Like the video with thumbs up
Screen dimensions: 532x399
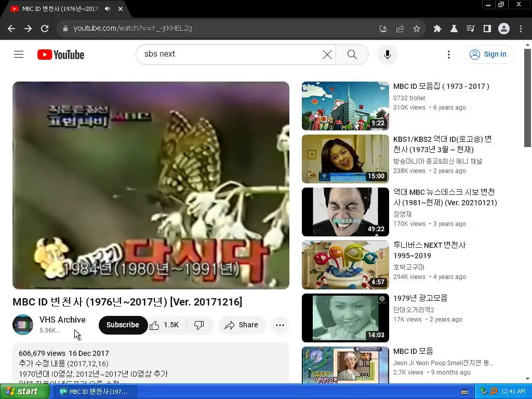click(165, 325)
